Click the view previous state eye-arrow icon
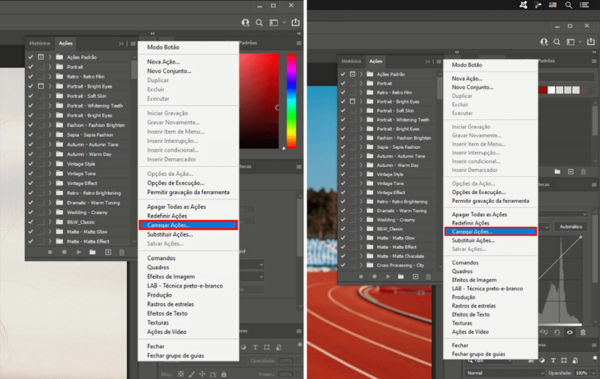The height and width of the screenshot is (379, 600). (544, 332)
